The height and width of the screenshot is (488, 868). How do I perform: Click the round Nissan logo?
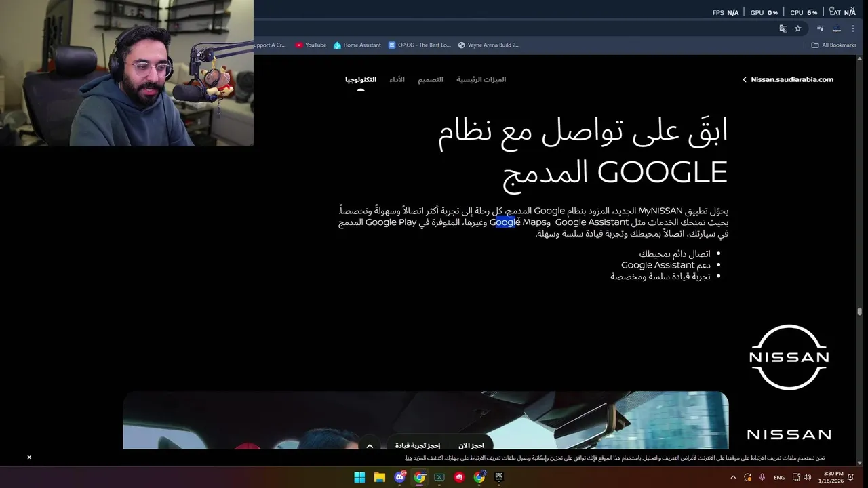[x=789, y=357]
